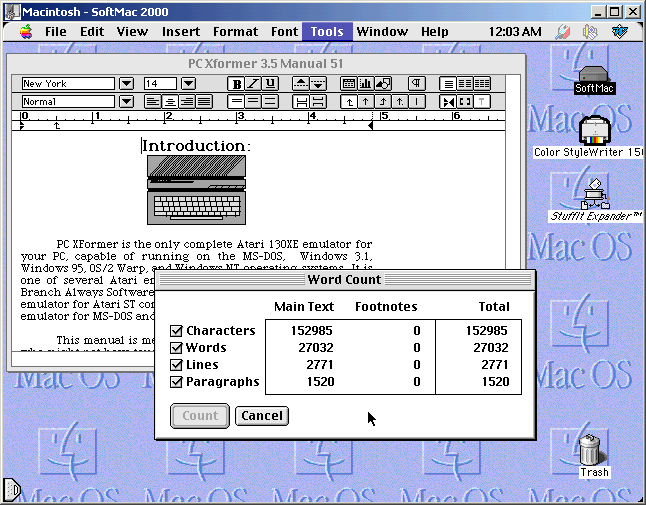
Task: Choose closed paragraph spacing icon
Action: click(301, 101)
